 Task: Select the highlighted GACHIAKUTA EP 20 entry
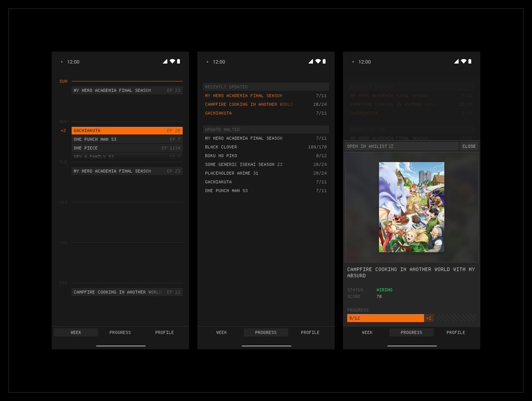tap(127, 131)
